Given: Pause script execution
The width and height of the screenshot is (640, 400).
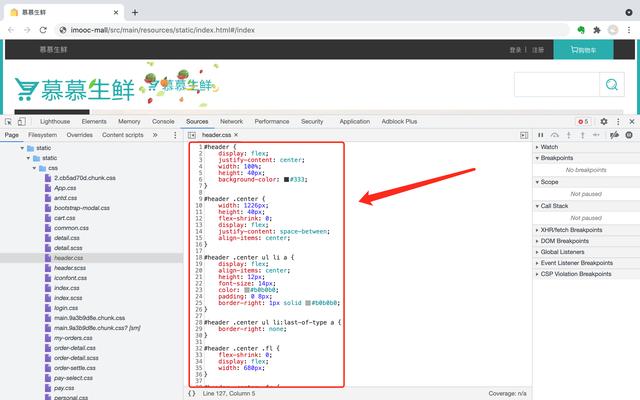Looking at the screenshot, I should 540,135.
